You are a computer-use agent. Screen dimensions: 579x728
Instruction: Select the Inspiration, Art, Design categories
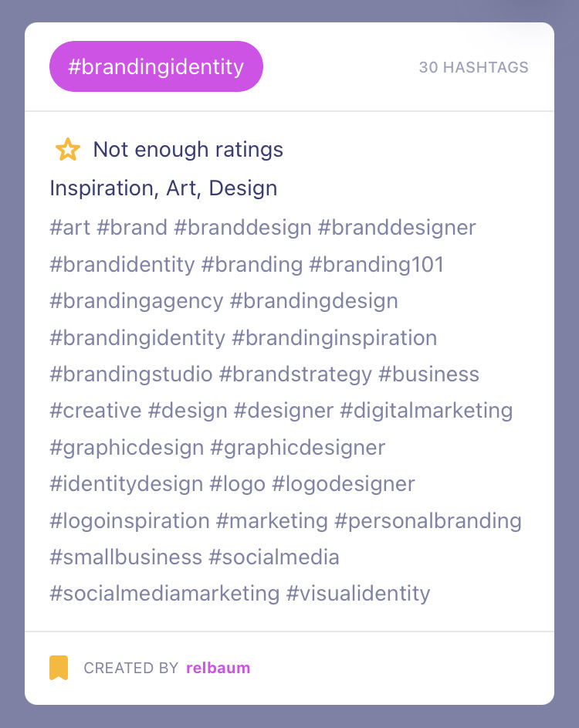164,188
